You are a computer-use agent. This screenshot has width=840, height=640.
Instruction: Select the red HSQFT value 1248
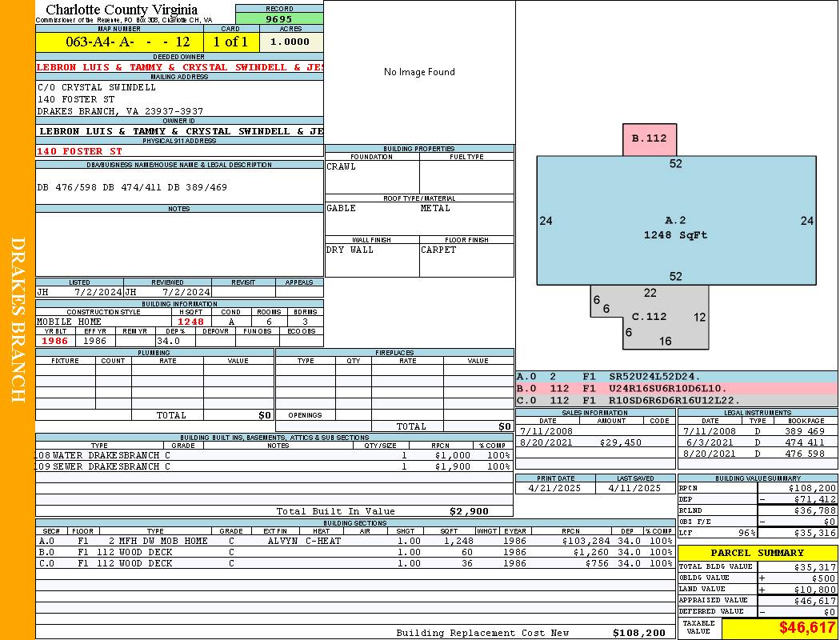190,322
